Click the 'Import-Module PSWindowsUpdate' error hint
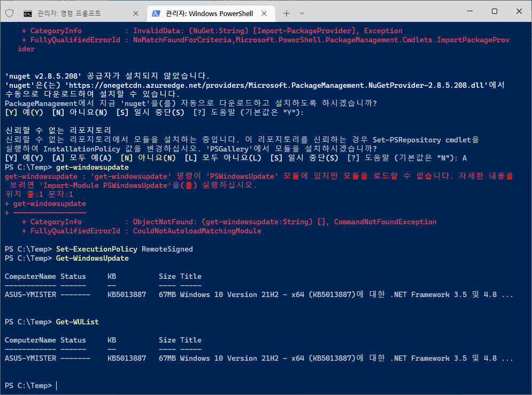The height and width of the screenshot is (395, 532). (x=105, y=185)
